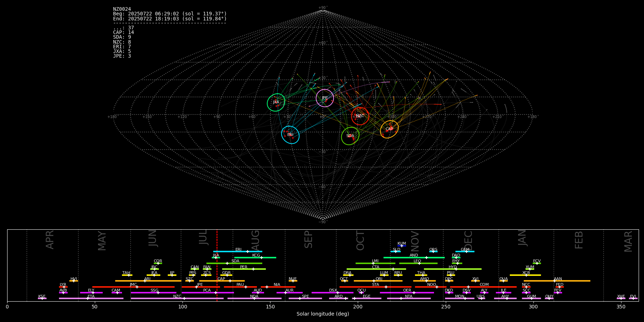Select the JMC red bar in timeline
644x322 pixels.
pyautogui.click(x=133, y=287)
